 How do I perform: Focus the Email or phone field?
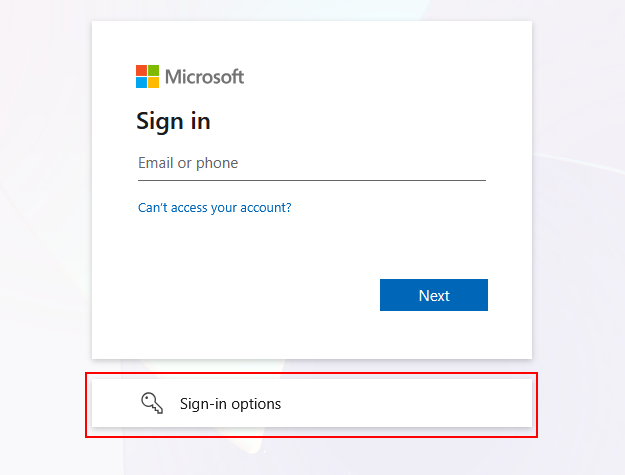311,164
